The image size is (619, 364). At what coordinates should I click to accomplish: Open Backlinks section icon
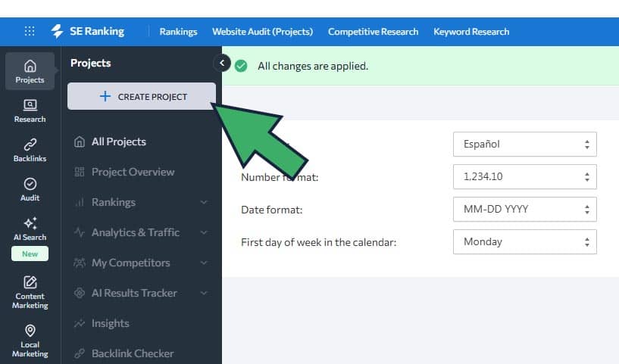(x=30, y=150)
